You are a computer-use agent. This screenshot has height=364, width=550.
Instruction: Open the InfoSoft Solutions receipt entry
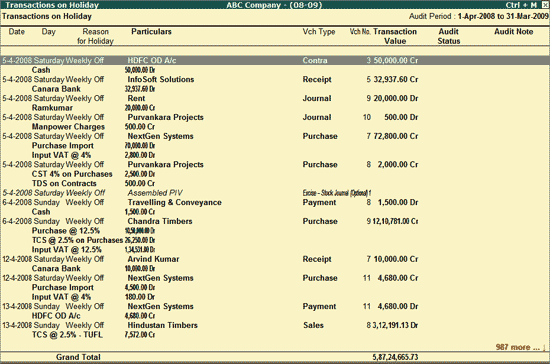pyautogui.click(x=275, y=79)
